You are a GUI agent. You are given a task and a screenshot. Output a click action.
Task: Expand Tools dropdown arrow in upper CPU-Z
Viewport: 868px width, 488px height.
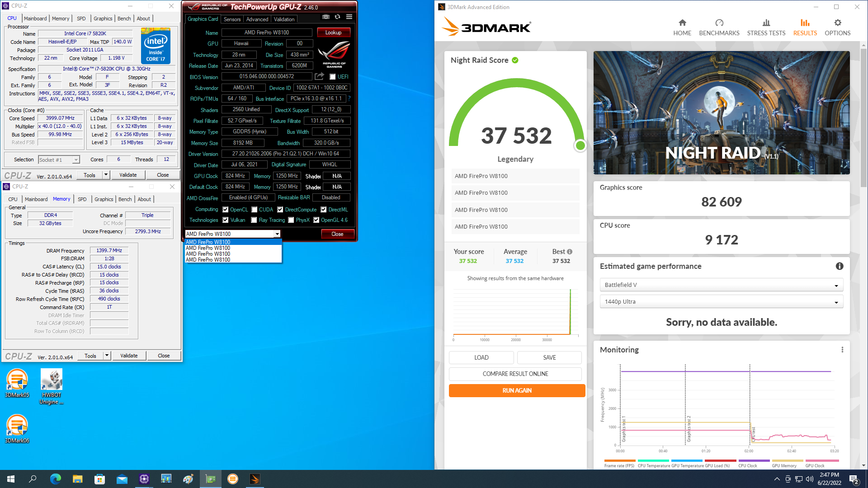106,175
